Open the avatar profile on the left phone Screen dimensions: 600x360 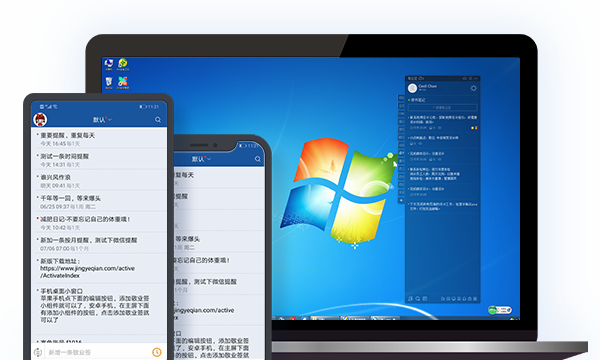tap(40, 119)
